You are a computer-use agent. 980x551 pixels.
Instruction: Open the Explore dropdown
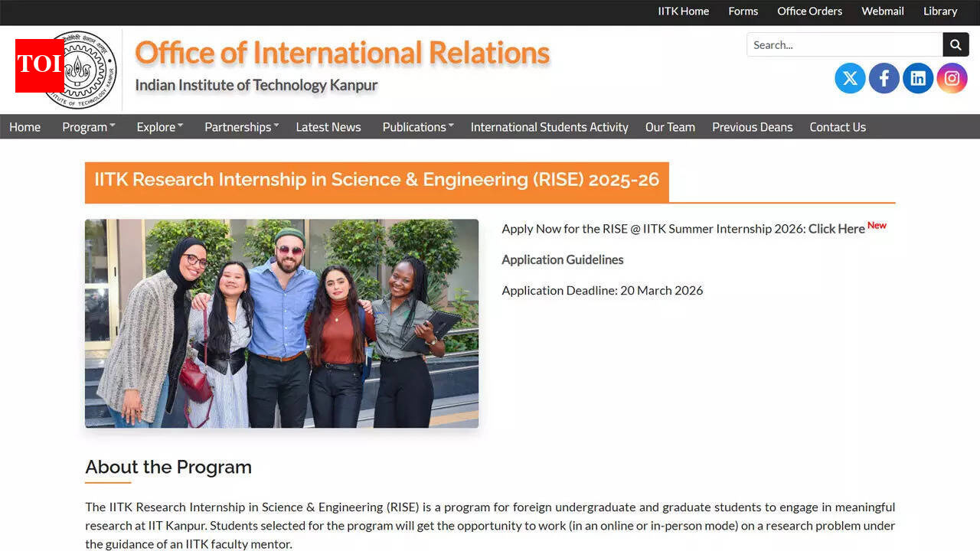(158, 127)
